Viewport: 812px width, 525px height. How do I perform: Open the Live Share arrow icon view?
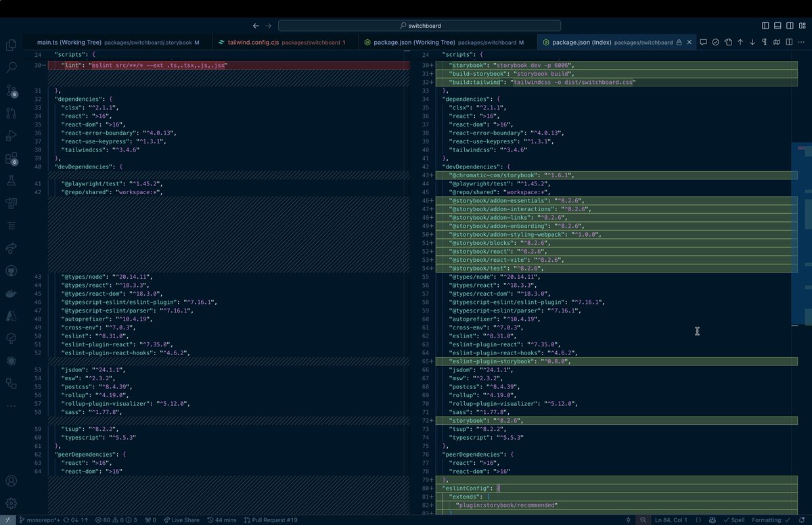11,248
